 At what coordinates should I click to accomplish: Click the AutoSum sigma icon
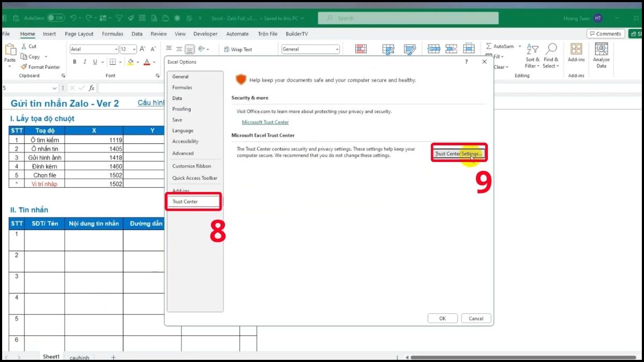pyautogui.click(x=489, y=47)
